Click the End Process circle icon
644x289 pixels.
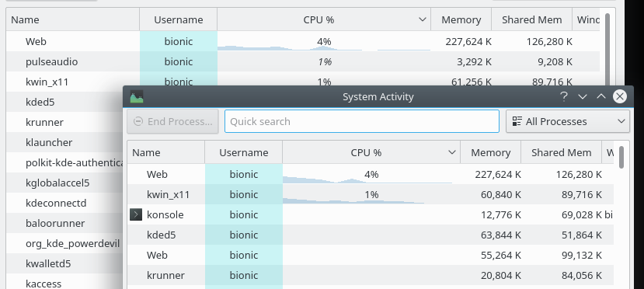click(x=139, y=121)
